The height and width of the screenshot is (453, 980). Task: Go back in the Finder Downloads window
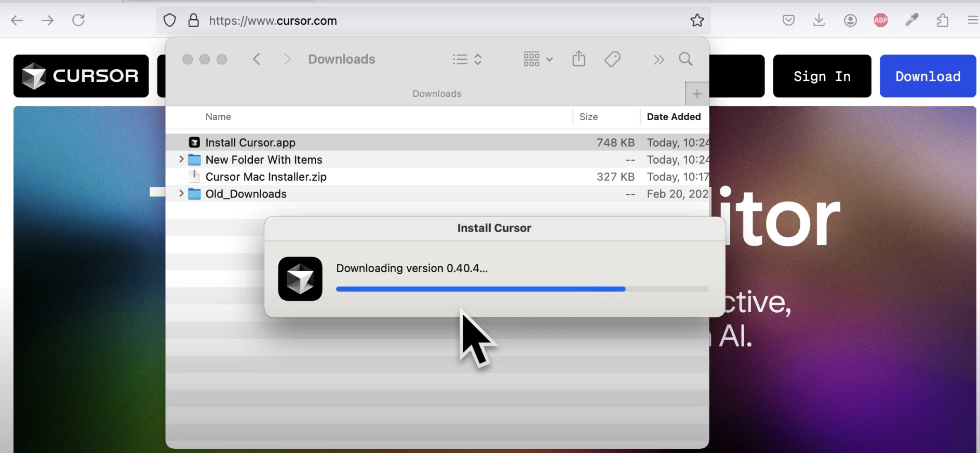tap(257, 59)
